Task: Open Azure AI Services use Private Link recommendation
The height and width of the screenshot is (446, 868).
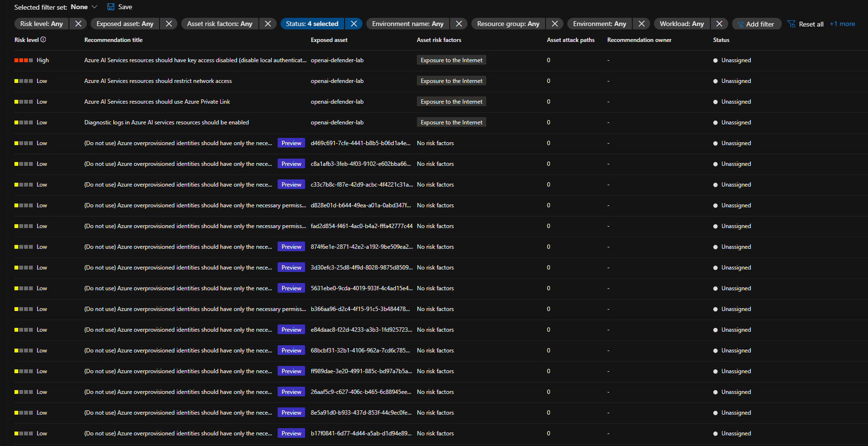Action: coord(157,102)
